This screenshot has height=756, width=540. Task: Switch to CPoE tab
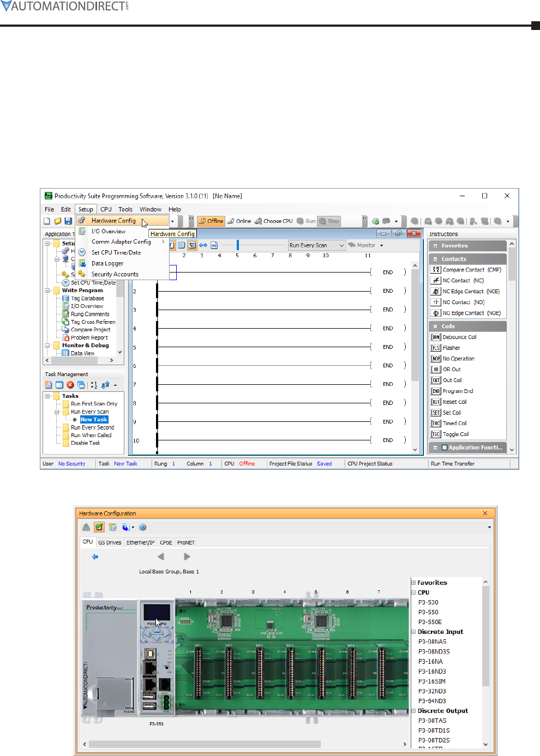tap(166, 542)
